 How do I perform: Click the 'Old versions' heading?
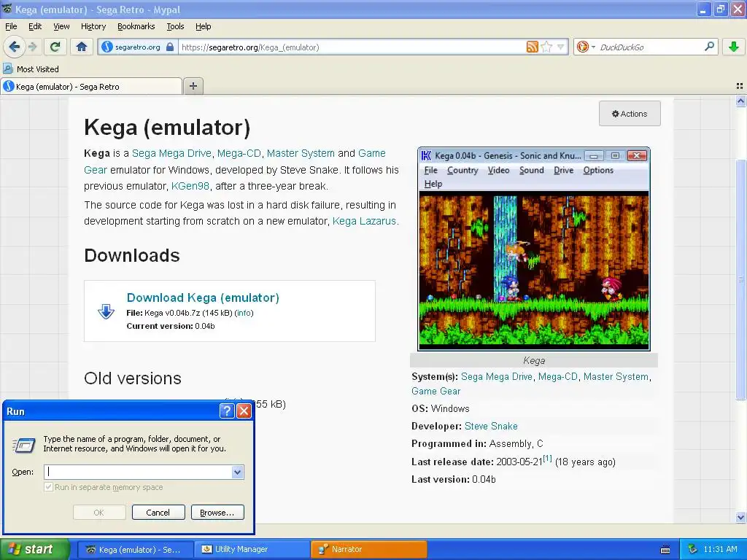click(x=133, y=378)
